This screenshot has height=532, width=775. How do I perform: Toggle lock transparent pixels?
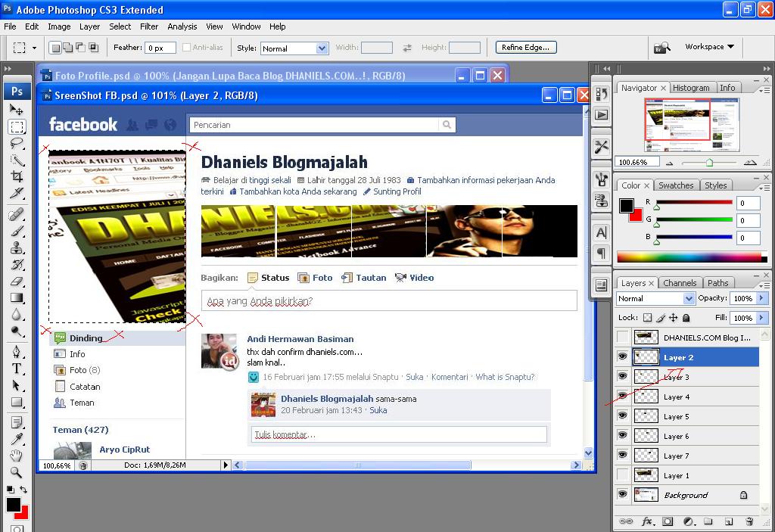[x=648, y=318]
